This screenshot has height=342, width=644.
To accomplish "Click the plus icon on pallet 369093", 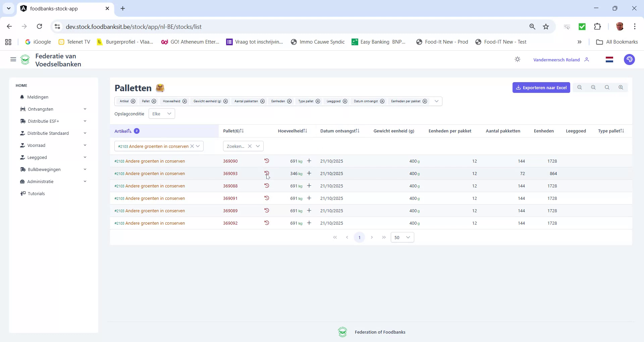I will point(309,173).
